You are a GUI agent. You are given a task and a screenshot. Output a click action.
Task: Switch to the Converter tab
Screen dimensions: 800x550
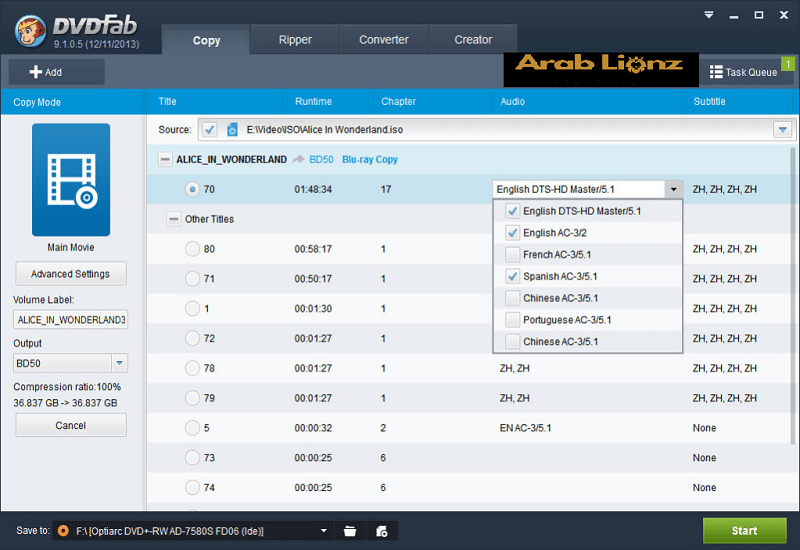384,39
